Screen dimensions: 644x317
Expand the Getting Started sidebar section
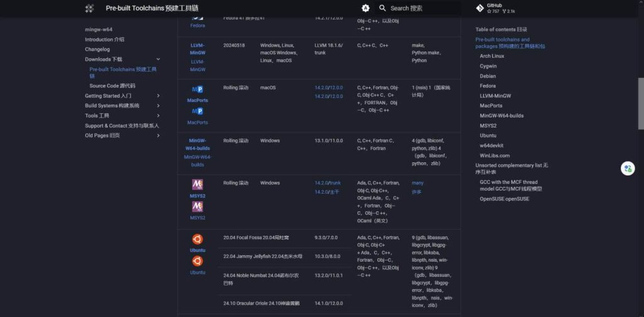pyautogui.click(x=158, y=96)
